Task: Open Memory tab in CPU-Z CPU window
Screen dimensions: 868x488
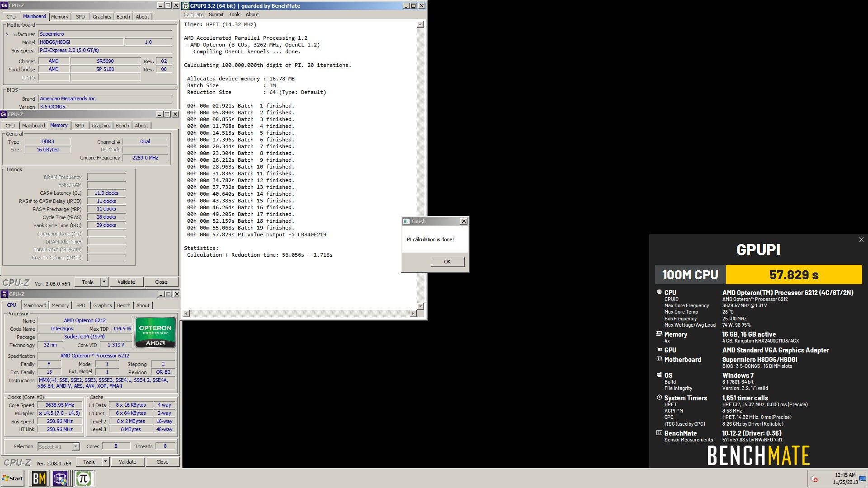Action: click(x=60, y=305)
